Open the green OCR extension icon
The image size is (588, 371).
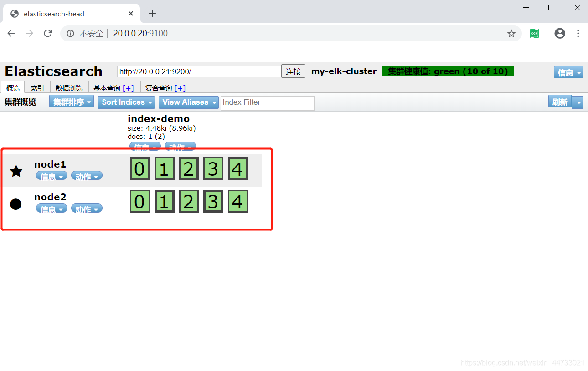(x=534, y=33)
